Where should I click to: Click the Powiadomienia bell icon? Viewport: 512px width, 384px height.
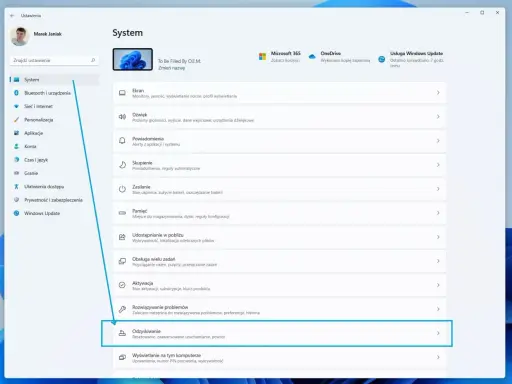(x=122, y=141)
